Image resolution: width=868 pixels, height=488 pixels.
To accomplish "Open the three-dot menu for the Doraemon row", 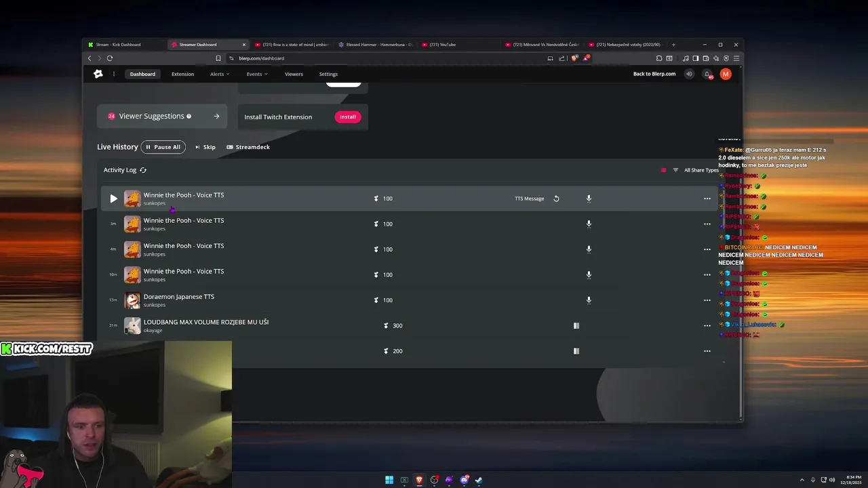I will pyautogui.click(x=707, y=300).
